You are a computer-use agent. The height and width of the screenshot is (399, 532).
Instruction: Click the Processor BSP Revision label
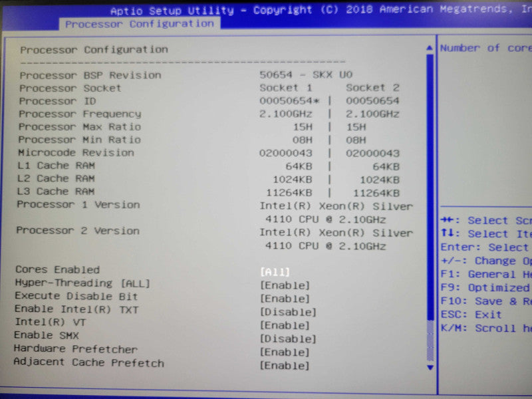tap(90, 75)
